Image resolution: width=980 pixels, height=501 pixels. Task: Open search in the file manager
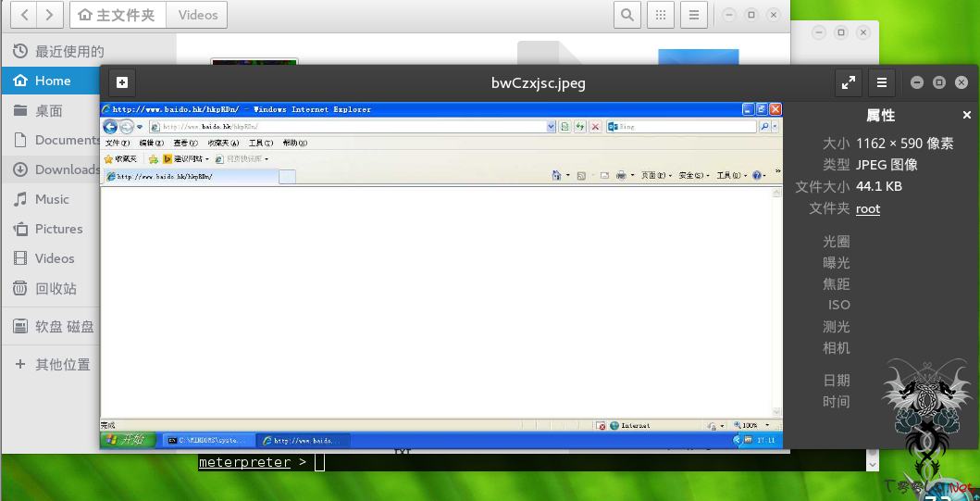[627, 15]
